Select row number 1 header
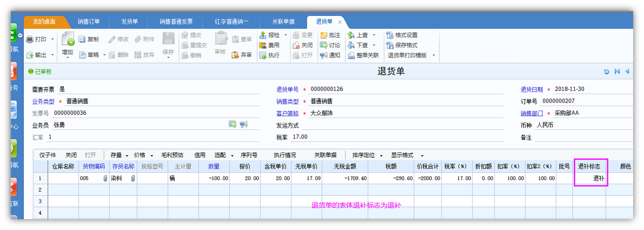The width and height of the screenshot is (644, 230). (40, 178)
